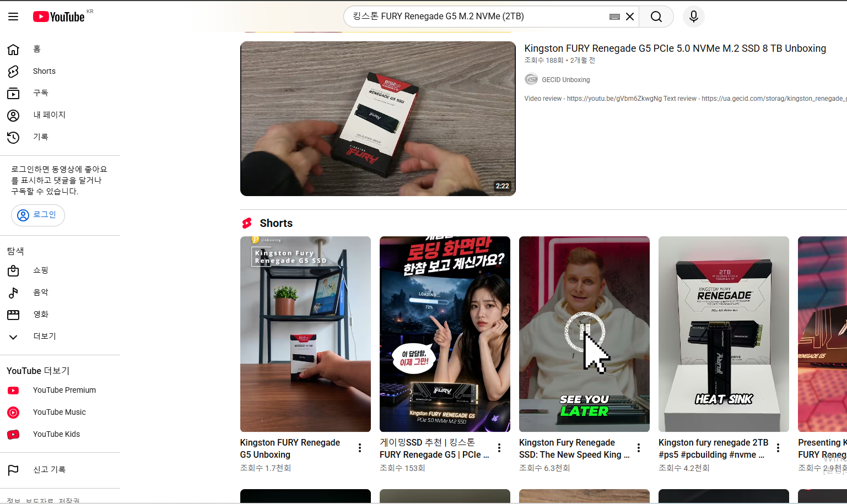This screenshot has width=847, height=504.
Task: Open the hamburger guide menu
Action: point(13,17)
